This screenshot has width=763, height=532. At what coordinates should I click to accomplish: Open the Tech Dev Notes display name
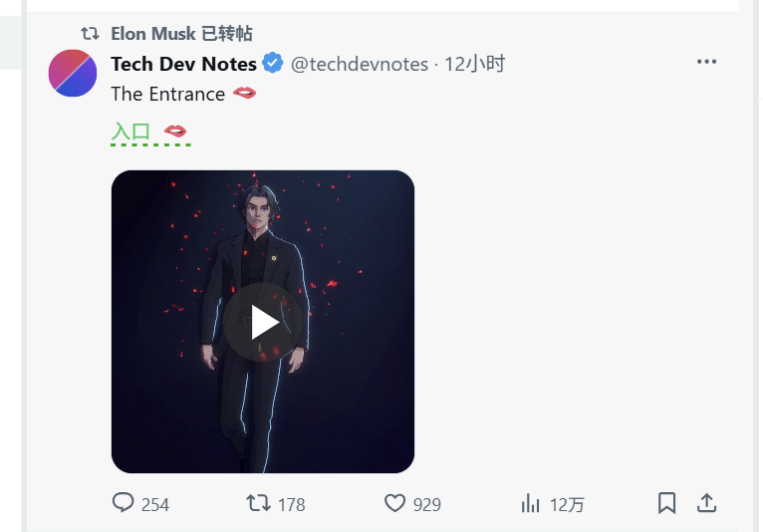click(x=183, y=64)
